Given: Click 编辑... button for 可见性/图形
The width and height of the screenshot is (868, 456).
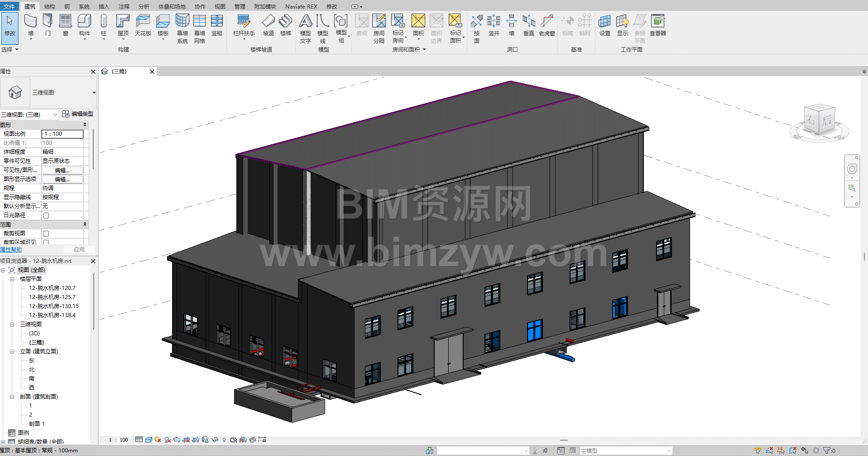Looking at the screenshot, I should tap(62, 170).
